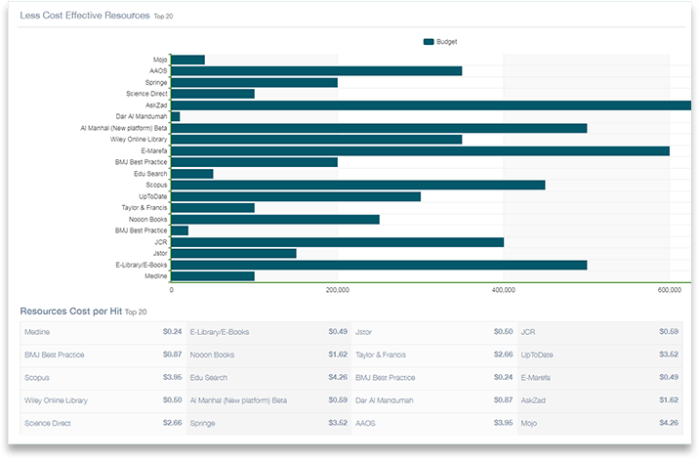Select the E-Marefa budget bar
This screenshot has height=459, width=699.
420,151
